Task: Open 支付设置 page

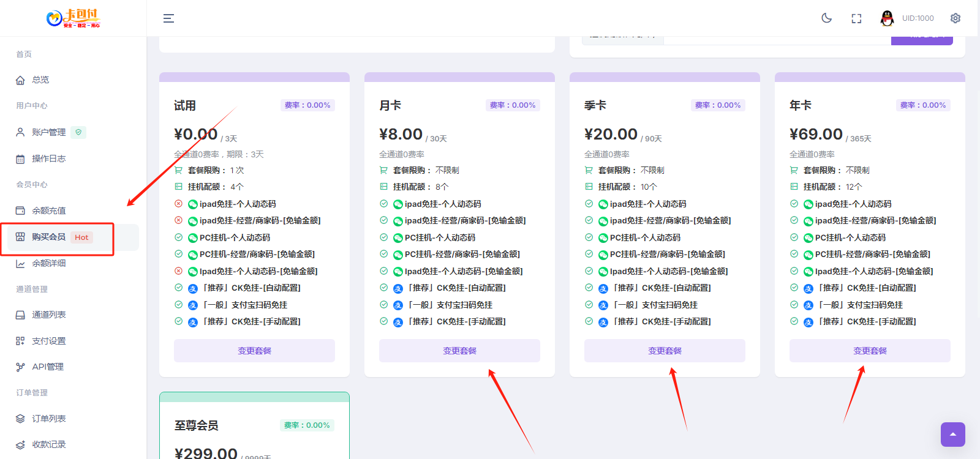Action: (48, 341)
